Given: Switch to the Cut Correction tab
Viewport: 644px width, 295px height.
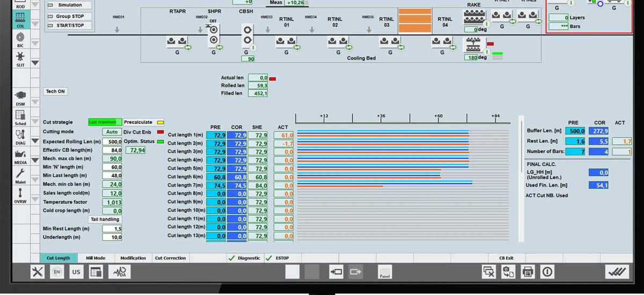Looking at the screenshot, I should pos(171,258).
